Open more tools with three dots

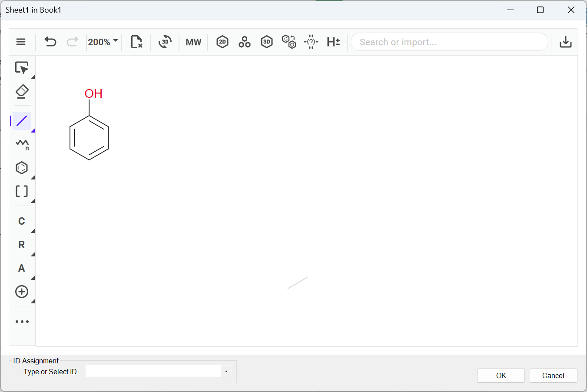(22, 322)
